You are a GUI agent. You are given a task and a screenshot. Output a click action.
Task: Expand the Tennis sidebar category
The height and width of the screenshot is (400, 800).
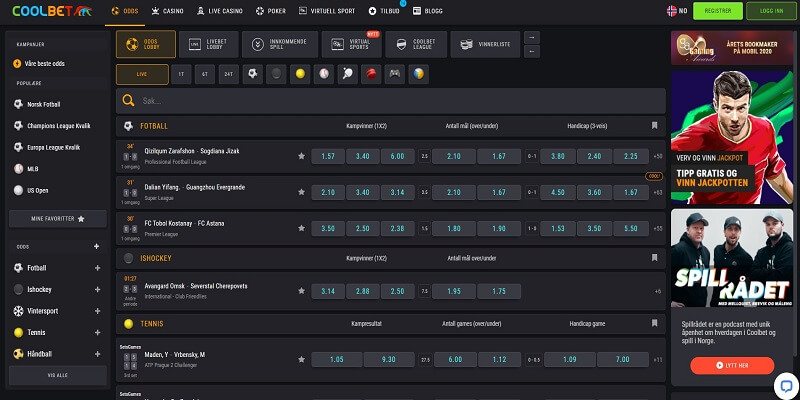97,332
